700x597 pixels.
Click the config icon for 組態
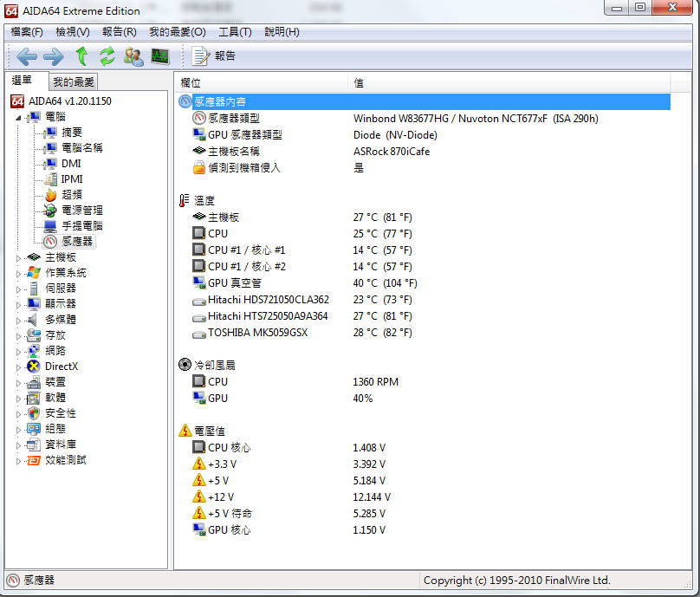point(34,429)
